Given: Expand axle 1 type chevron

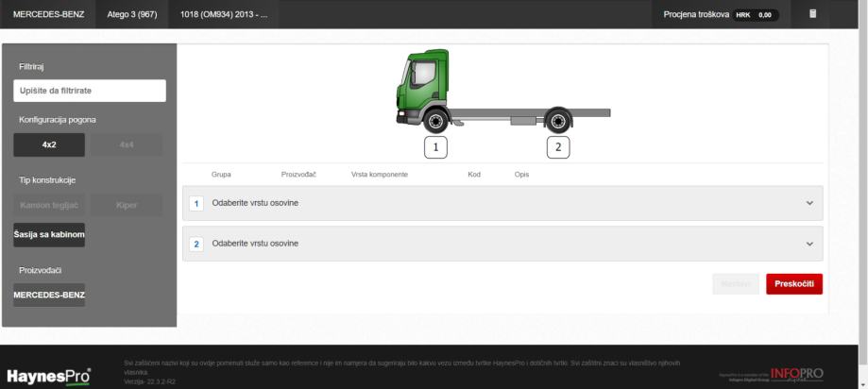Looking at the screenshot, I should tap(809, 203).
